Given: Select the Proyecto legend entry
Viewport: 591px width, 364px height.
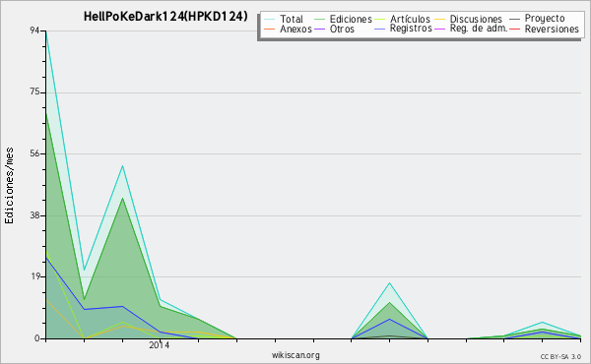Looking at the screenshot, I should pos(545,19).
